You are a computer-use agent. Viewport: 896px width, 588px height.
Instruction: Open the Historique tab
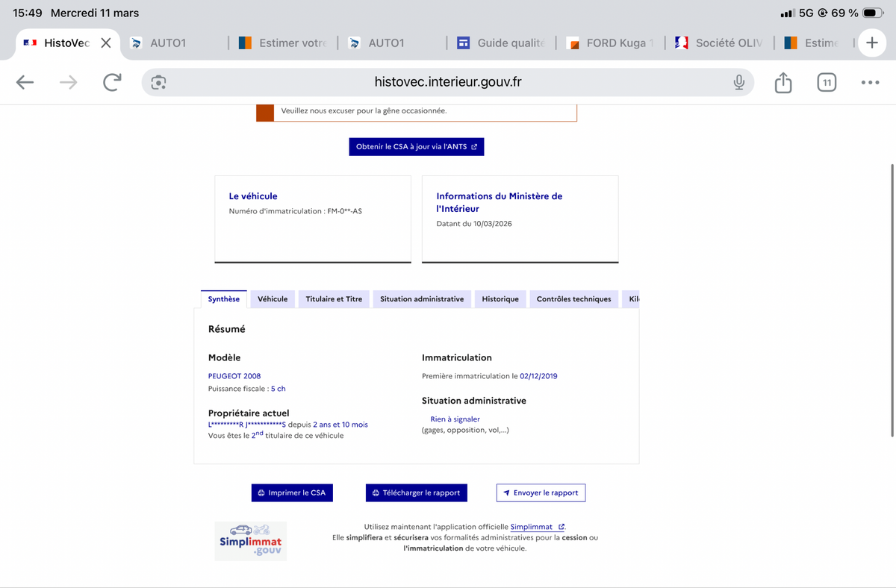tap(500, 299)
